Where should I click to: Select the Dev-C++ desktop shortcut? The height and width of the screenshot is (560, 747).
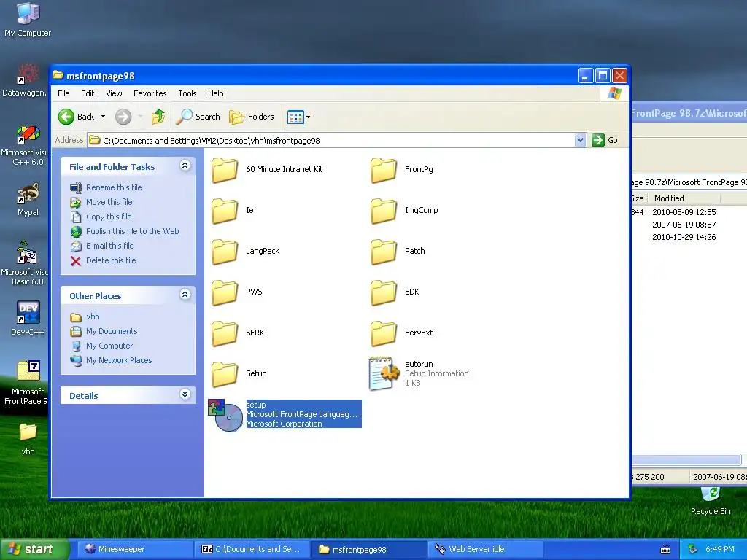pos(28,318)
